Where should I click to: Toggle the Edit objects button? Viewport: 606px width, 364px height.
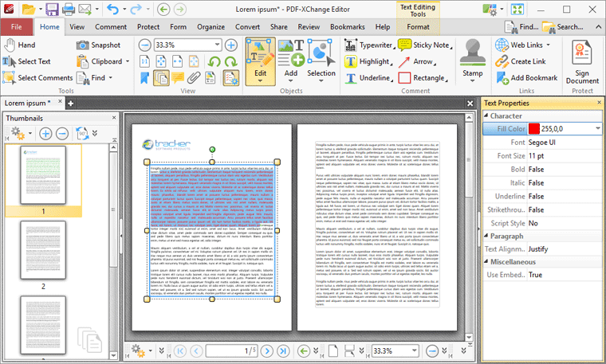click(260, 61)
